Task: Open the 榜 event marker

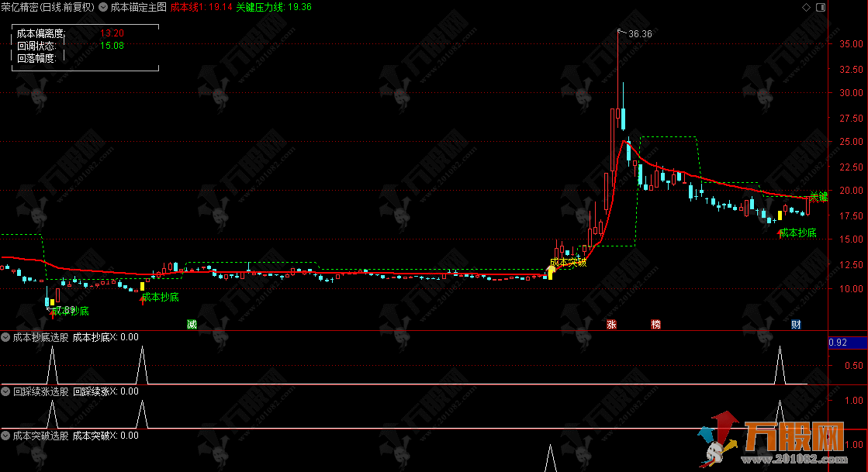Action: click(x=656, y=323)
